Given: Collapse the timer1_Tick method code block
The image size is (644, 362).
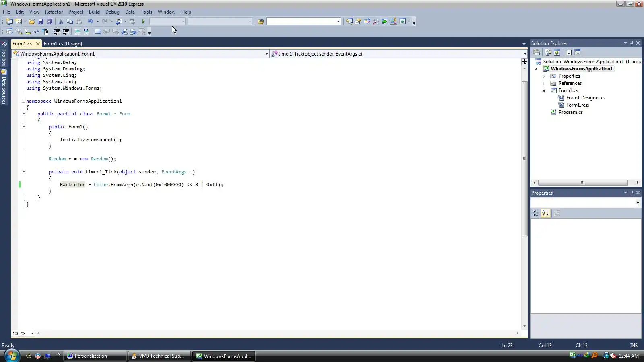Looking at the screenshot, I should coord(23,172).
